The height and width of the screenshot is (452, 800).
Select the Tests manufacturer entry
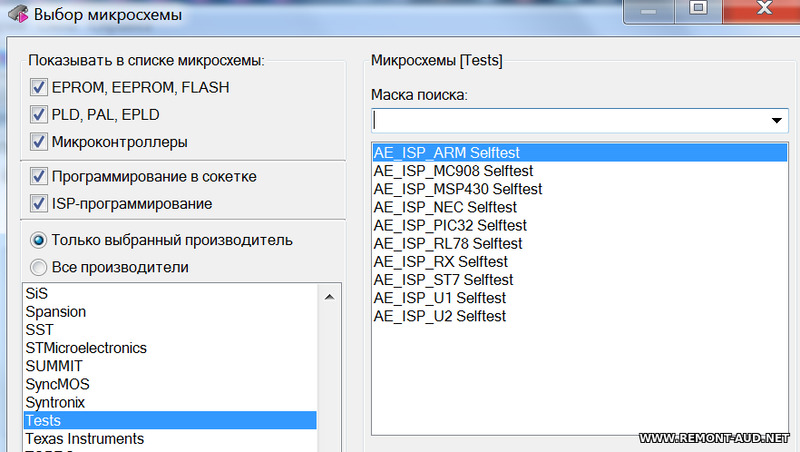pos(170,420)
